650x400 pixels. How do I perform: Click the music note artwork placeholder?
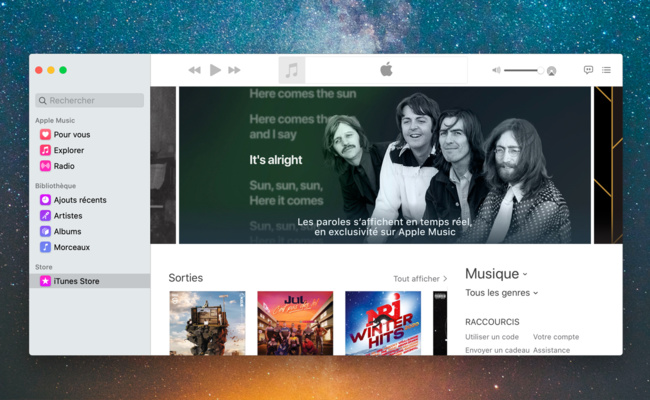(x=292, y=70)
